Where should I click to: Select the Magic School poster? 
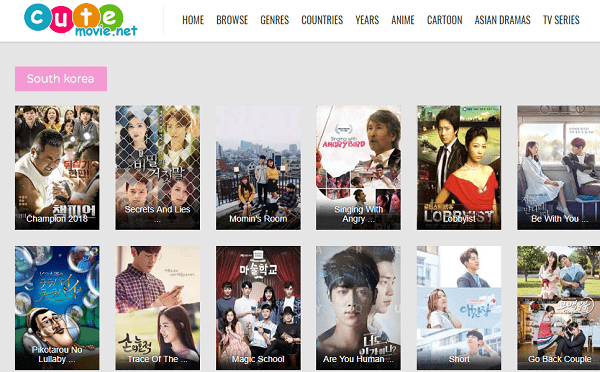(x=258, y=308)
